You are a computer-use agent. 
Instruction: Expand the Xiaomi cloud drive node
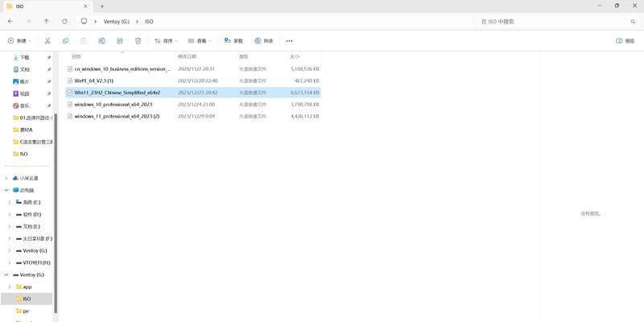pos(6,178)
